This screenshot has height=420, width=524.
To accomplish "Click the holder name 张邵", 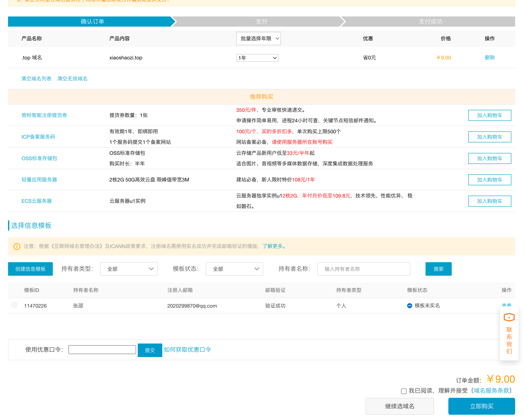I will pos(78,306).
